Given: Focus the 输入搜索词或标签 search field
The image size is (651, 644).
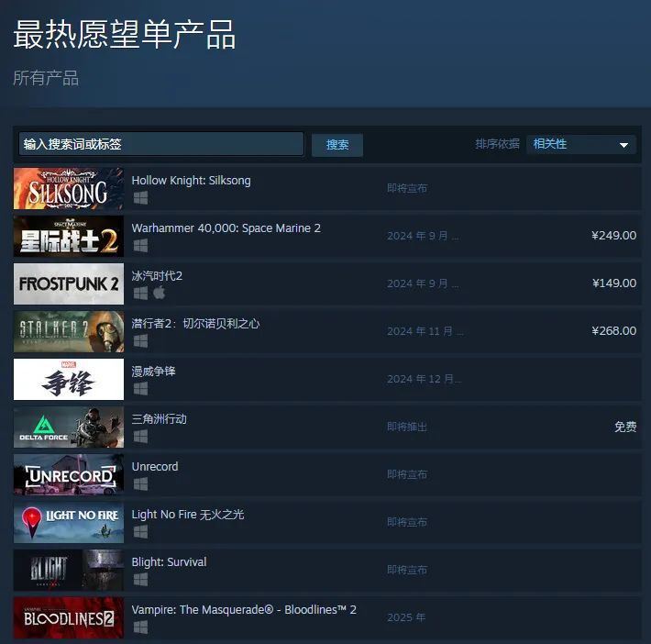Looking at the screenshot, I should (x=161, y=144).
